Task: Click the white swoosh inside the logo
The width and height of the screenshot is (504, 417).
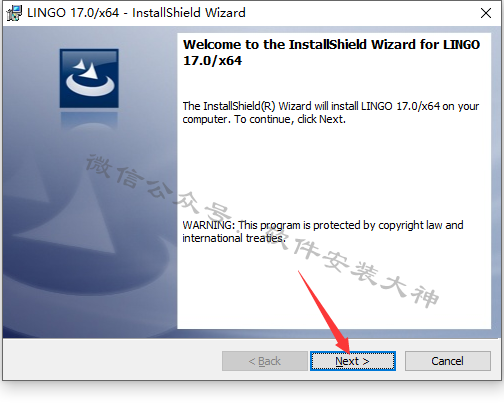Action: (x=90, y=78)
